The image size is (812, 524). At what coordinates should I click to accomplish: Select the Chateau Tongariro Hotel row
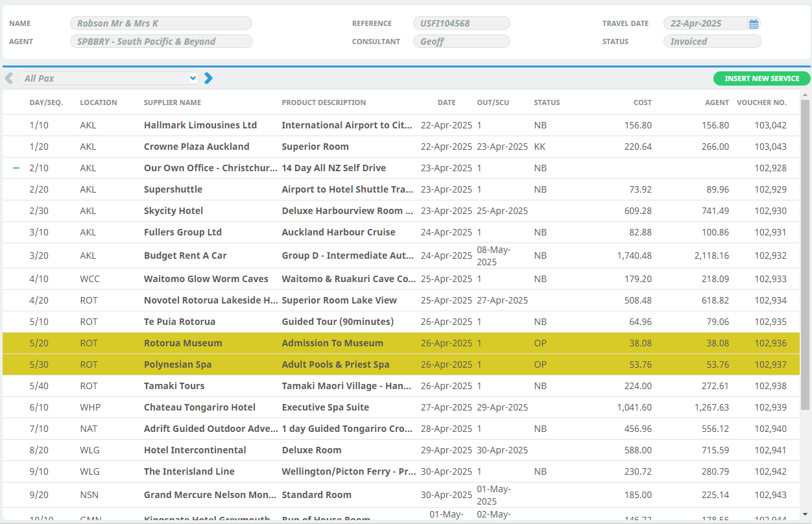click(x=199, y=407)
